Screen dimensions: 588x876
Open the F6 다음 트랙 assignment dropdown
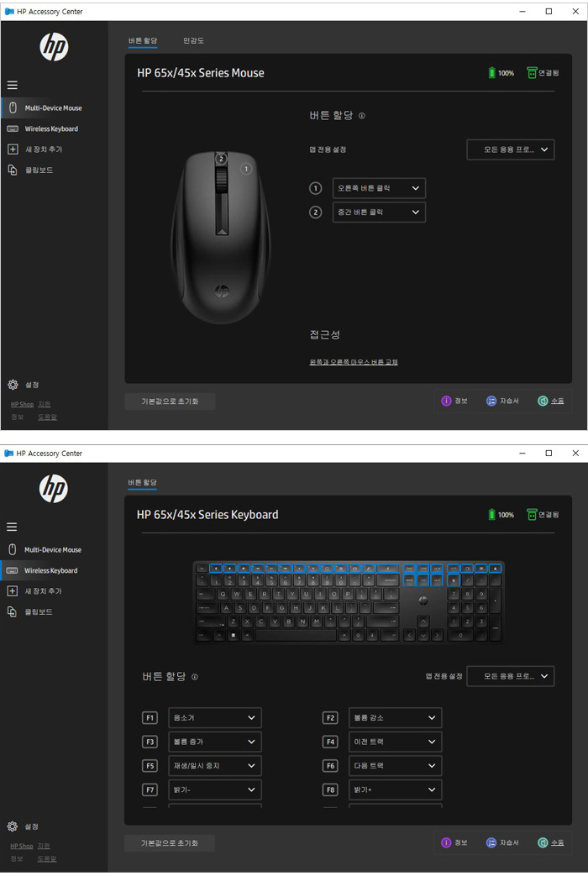[395, 766]
